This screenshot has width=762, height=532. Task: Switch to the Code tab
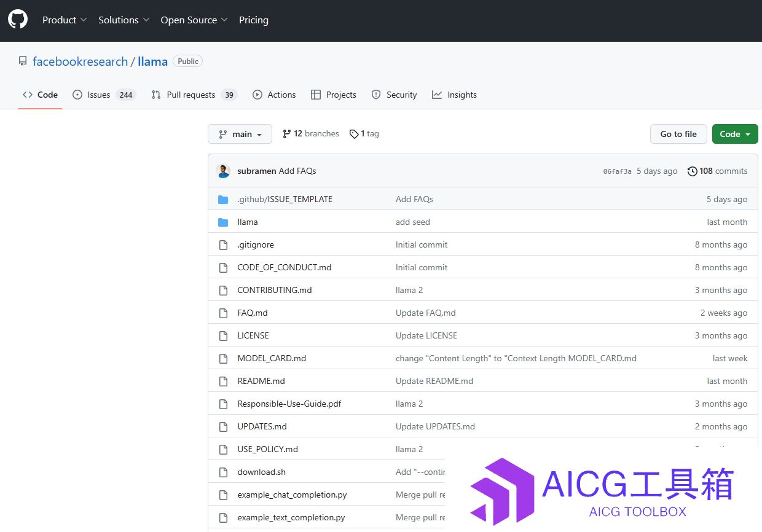point(40,95)
